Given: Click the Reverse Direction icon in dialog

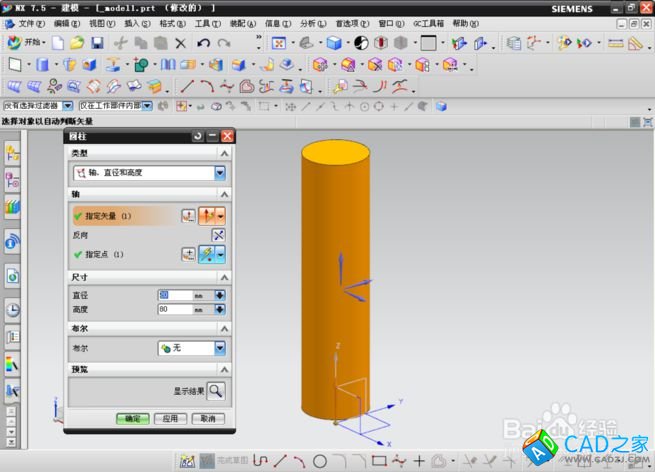Looking at the screenshot, I should (219, 235).
